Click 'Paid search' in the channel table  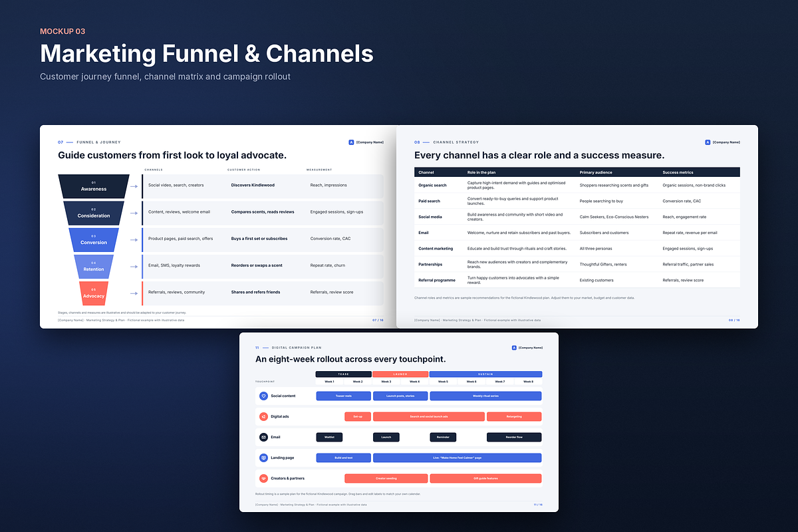pyautogui.click(x=429, y=201)
